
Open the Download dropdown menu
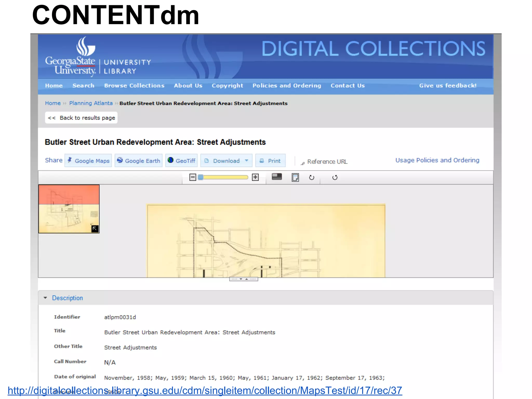(x=226, y=161)
